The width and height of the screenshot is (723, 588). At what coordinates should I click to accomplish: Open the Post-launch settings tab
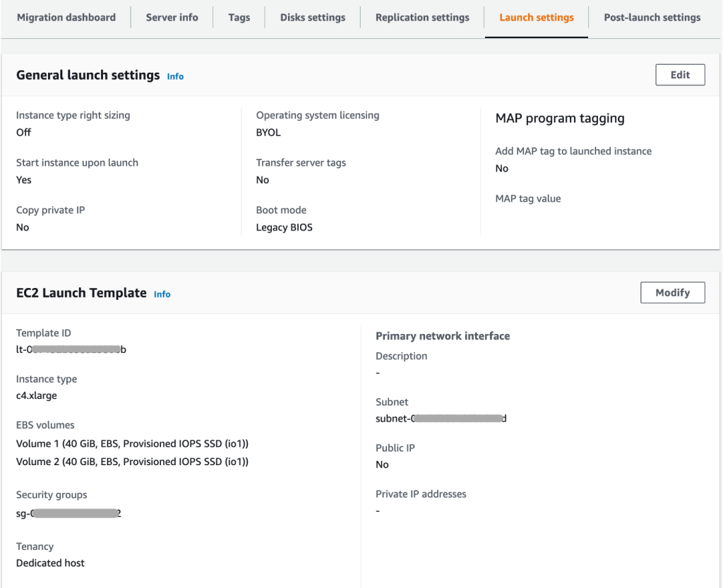tap(651, 17)
